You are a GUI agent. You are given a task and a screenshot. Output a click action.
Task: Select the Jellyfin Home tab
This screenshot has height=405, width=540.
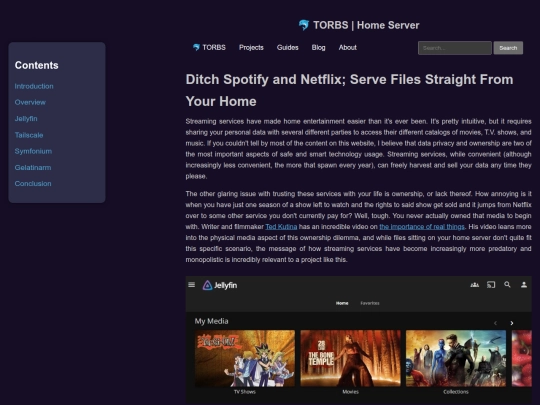click(342, 303)
